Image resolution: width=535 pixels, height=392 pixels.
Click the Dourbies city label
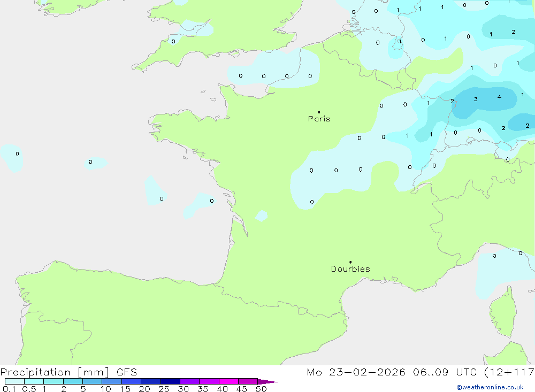(350, 269)
